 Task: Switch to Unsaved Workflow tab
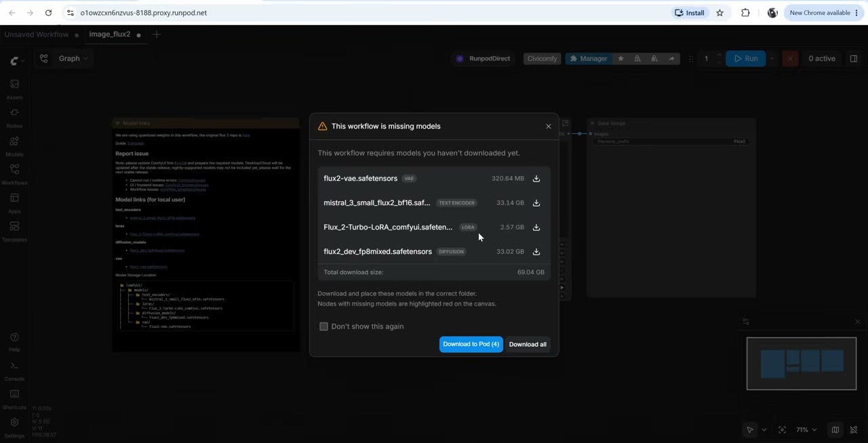[x=37, y=35]
